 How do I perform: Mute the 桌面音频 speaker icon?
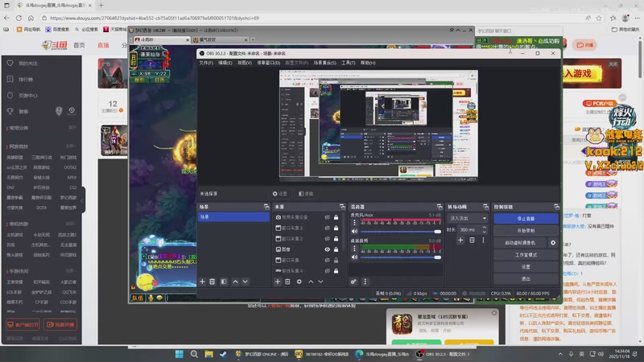pyautogui.click(x=354, y=257)
